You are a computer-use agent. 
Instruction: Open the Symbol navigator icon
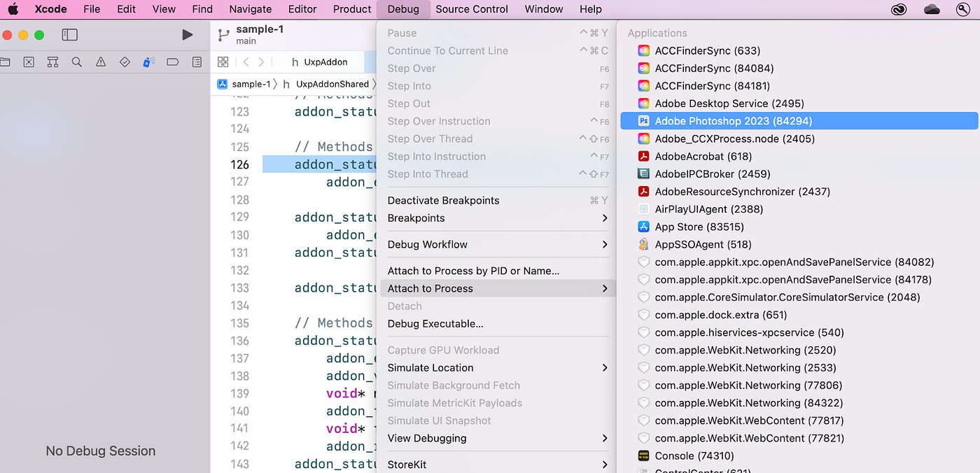[x=52, y=62]
